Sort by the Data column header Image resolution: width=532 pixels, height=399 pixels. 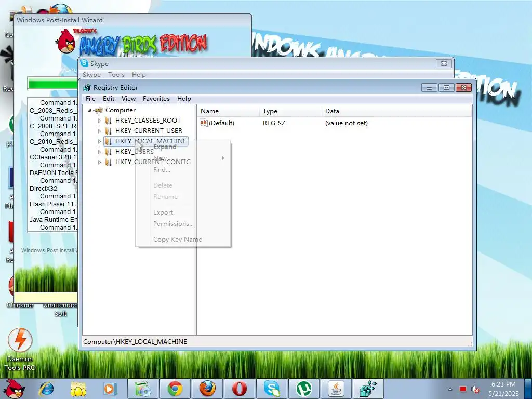point(396,111)
